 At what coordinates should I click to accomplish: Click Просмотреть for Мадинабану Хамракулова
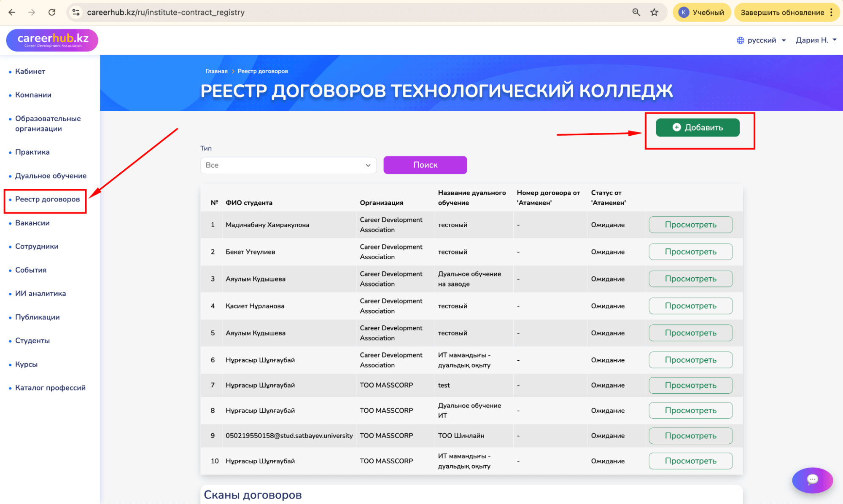click(690, 225)
